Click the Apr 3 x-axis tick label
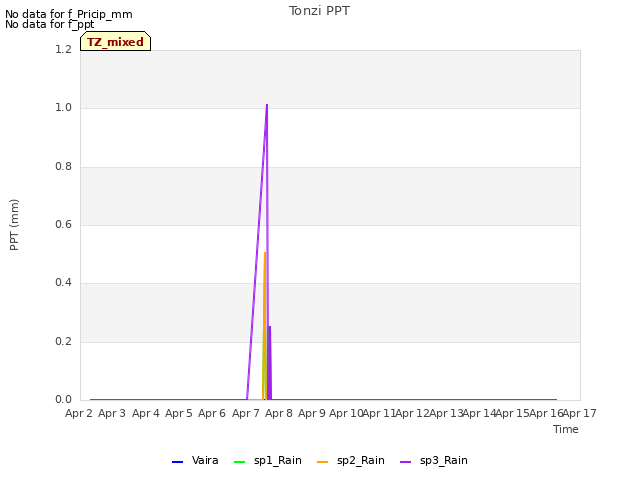Screen dimensions: 640x480 [112, 413]
